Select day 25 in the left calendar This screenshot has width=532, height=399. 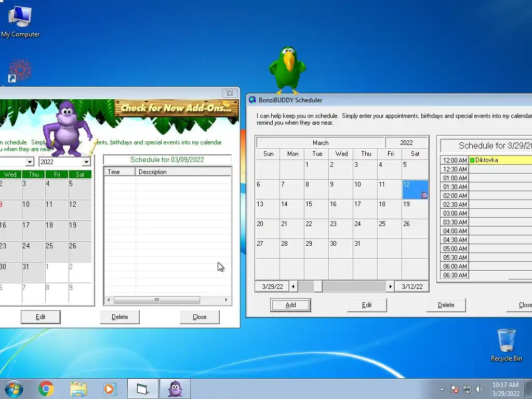[57, 251]
